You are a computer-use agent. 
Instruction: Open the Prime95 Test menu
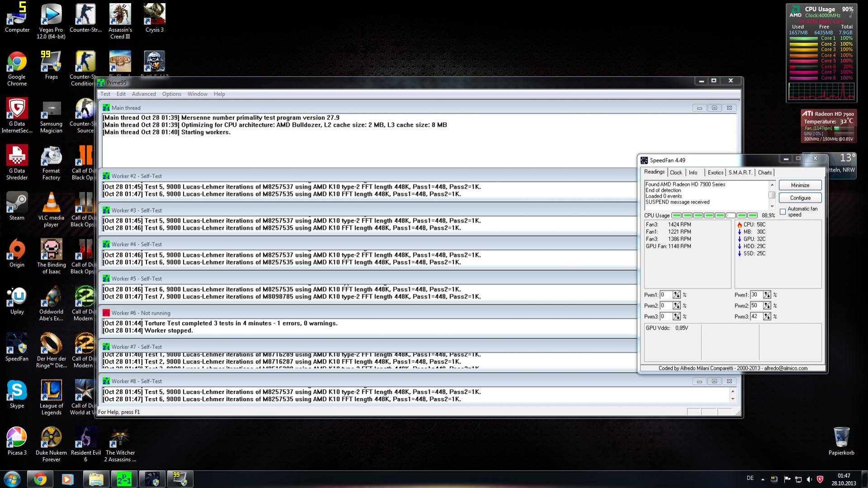pos(105,94)
